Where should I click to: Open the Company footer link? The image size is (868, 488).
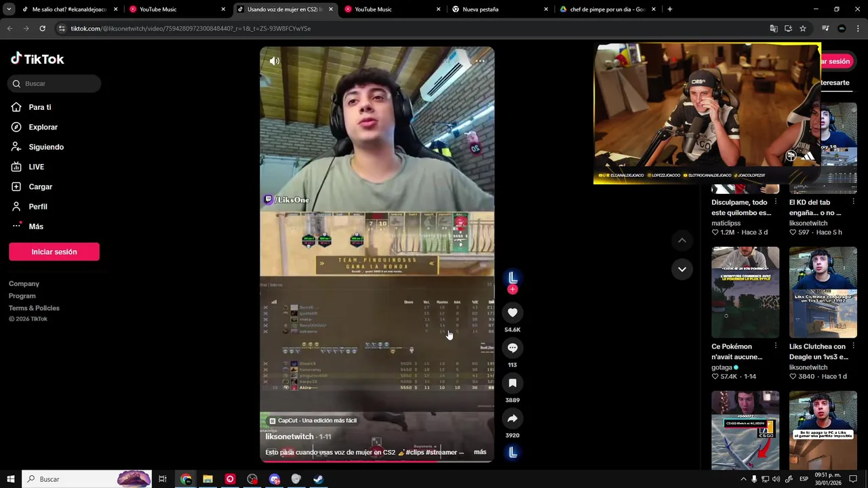[x=24, y=283]
